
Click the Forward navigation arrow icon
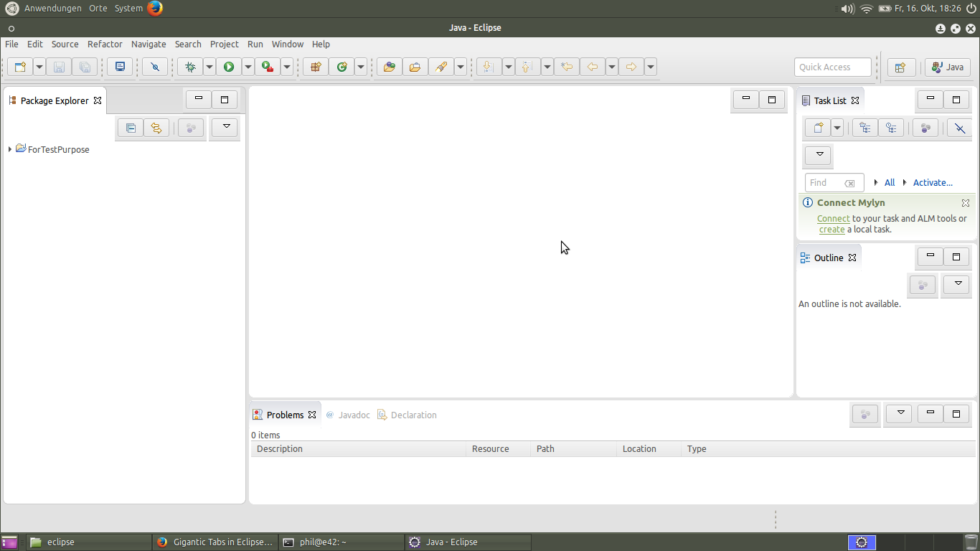tap(631, 67)
